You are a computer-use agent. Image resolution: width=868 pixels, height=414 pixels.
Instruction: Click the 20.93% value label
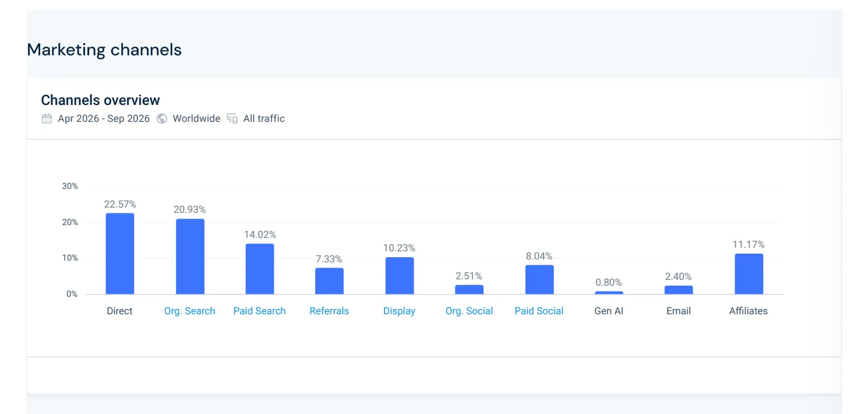[x=190, y=209]
